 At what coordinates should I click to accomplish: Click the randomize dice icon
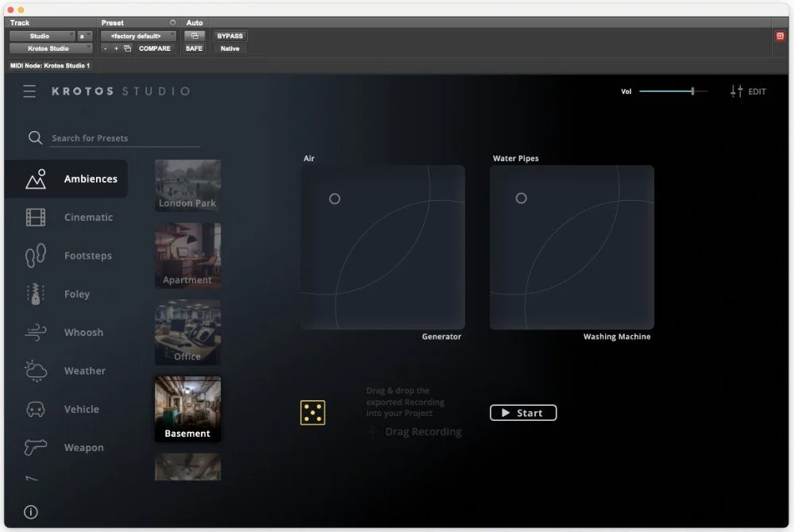pos(312,413)
